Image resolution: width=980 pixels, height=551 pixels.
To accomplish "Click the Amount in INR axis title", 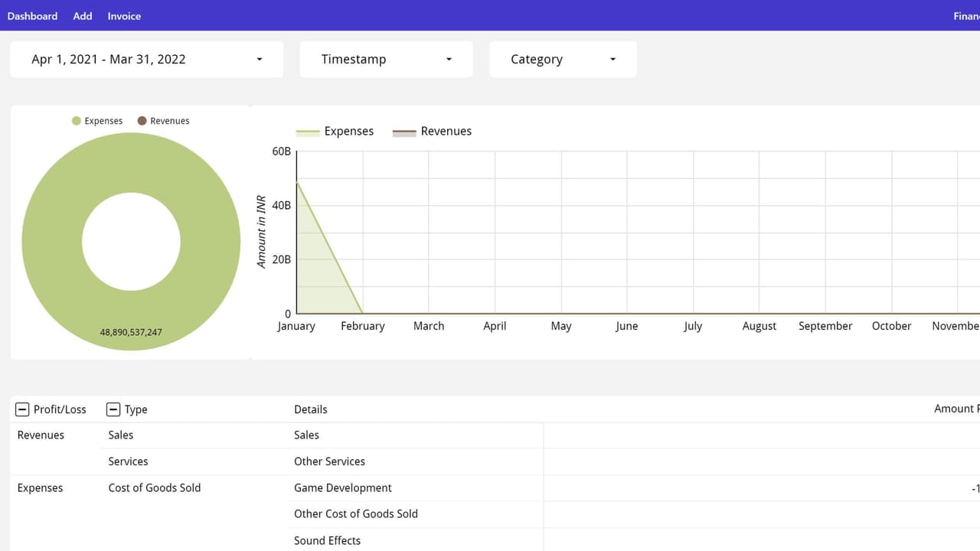I will click(x=261, y=232).
